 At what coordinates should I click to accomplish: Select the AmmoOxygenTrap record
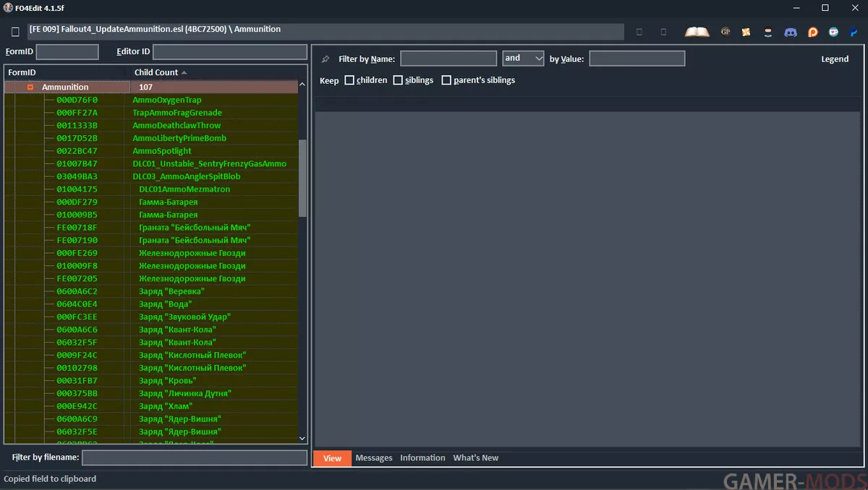pos(151,100)
